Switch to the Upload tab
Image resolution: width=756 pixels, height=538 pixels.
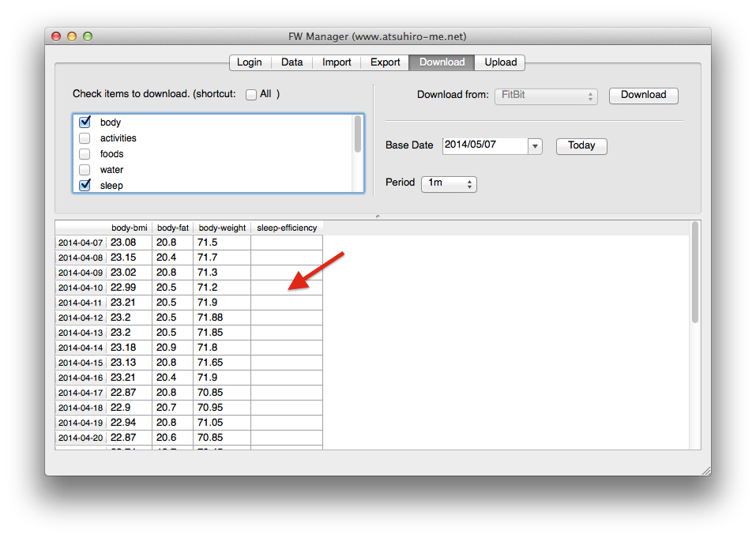(500, 62)
